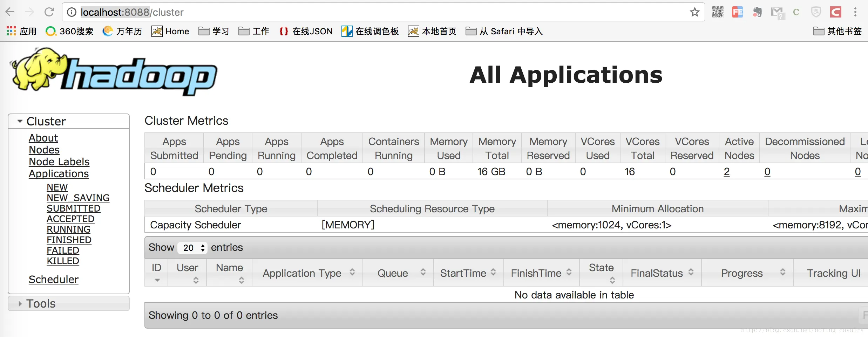
Task: Sort table by State column
Action: coord(601,273)
